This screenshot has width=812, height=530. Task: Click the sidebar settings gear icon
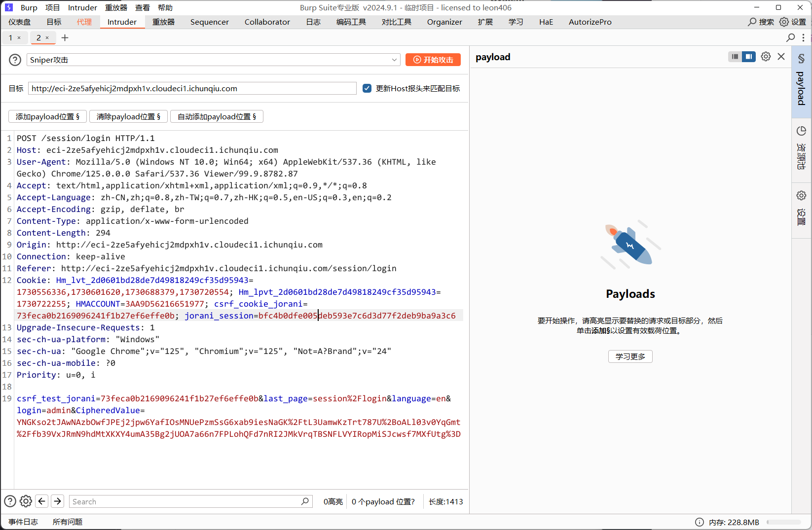[801, 196]
